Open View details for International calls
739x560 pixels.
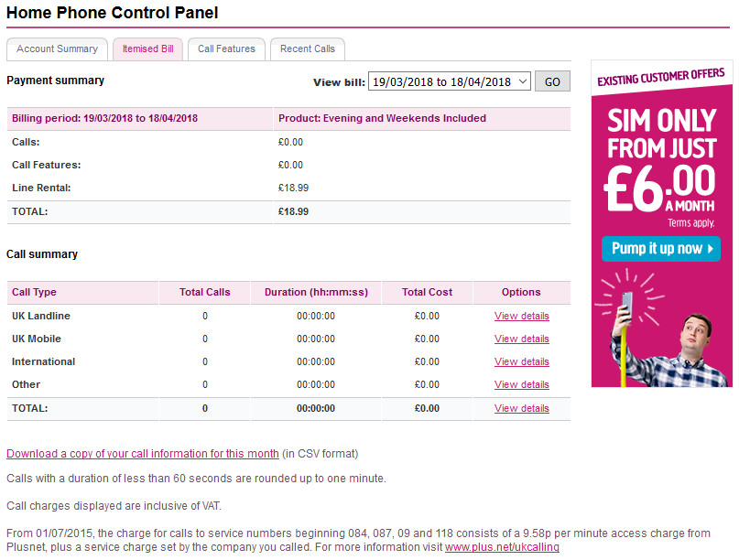tap(522, 362)
